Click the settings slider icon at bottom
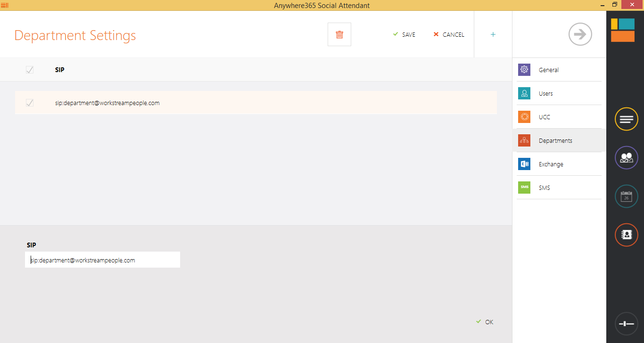 pos(626,324)
